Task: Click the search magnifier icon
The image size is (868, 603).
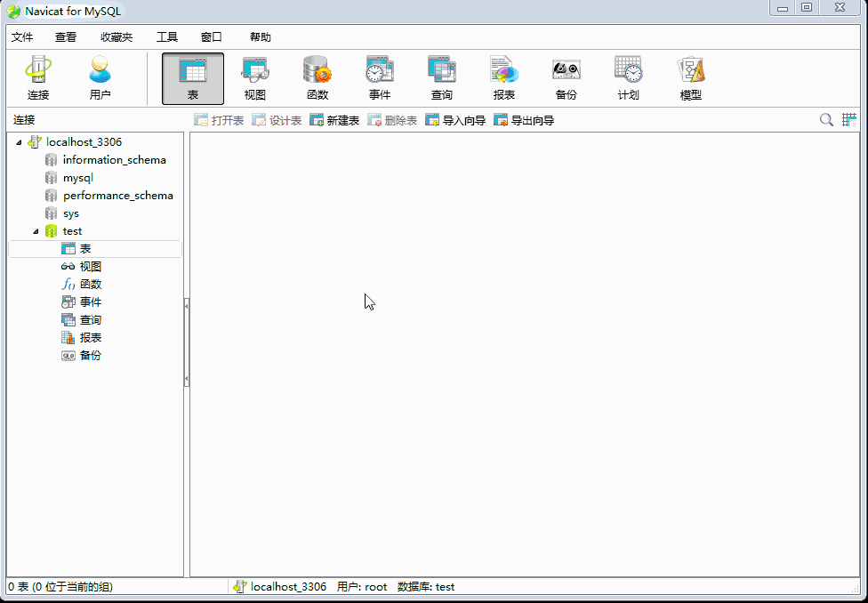Action: (x=826, y=119)
